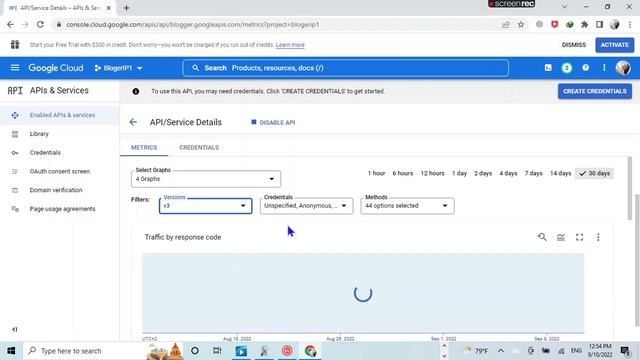Image resolution: width=640 pixels, height=360 pixels.
Task: Open the Versions filter dropdown
Action: [x=206, y=206]
